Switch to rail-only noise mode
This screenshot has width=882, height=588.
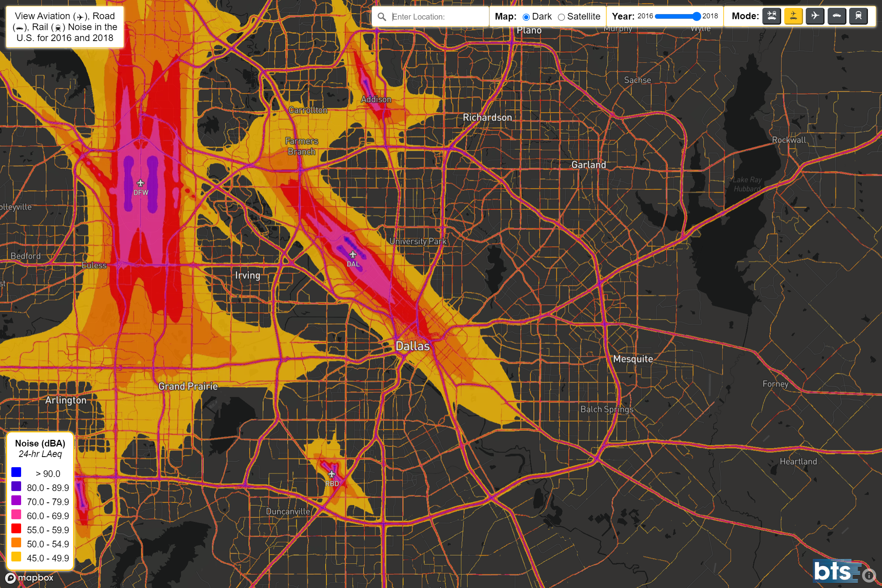click(x=859, y=16)
